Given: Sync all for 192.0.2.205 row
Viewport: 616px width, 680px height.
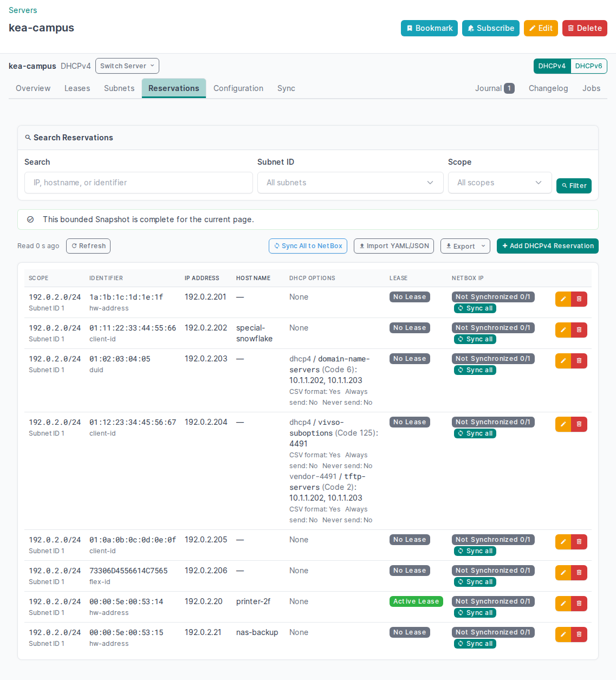Looking at the screenshot, I should click(475, 551).
